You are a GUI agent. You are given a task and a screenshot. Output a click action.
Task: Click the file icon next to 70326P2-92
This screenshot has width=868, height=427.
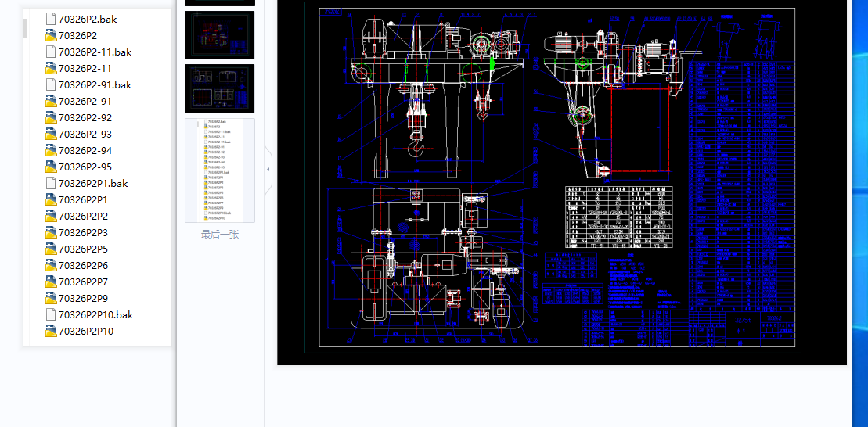coord(51,118)
